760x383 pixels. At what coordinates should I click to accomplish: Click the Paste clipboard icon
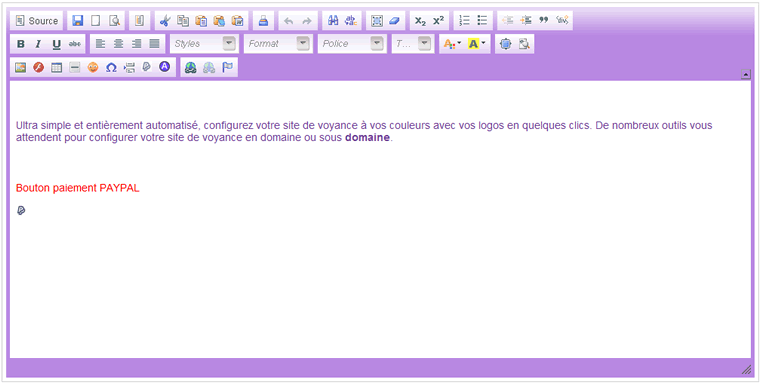point(201,21)
